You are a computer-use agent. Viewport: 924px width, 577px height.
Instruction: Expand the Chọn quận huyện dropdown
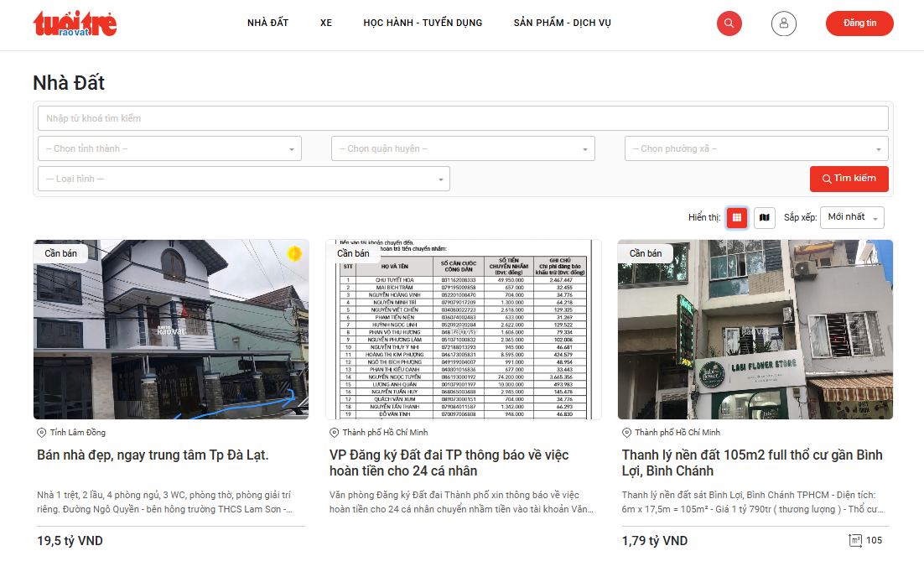463,148
